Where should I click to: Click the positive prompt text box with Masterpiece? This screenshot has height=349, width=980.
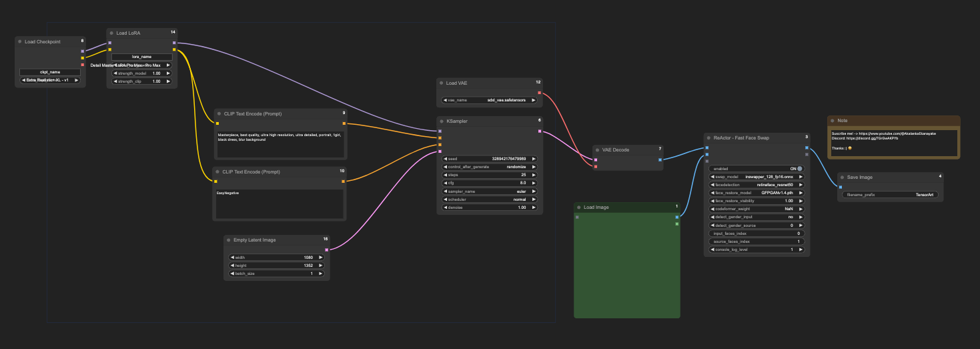[x=280, y=141]
